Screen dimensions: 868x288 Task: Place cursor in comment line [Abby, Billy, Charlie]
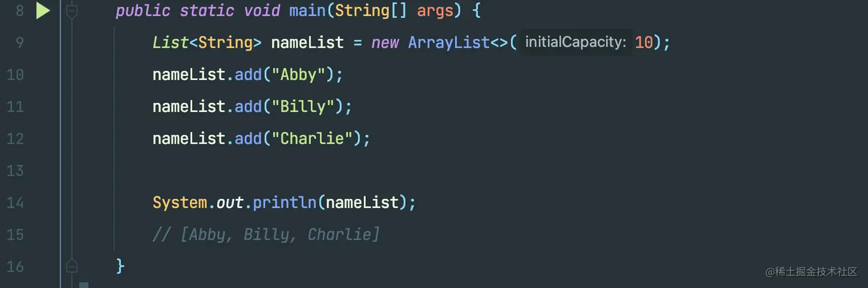(x=266, y=235)
